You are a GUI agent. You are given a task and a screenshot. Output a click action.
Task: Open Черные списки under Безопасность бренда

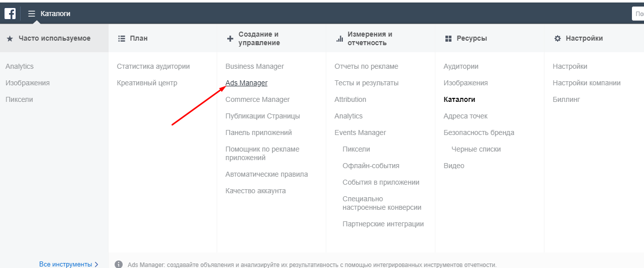(476, 149)
